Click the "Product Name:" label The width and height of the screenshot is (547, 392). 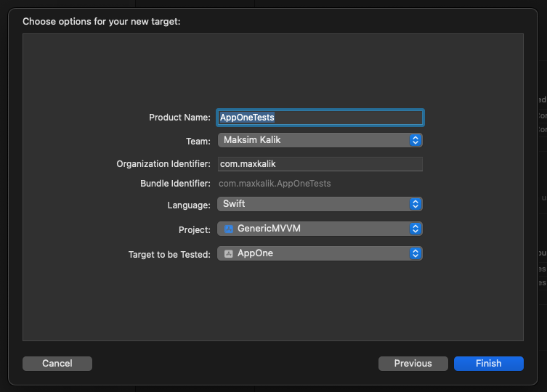click(179, 117)
